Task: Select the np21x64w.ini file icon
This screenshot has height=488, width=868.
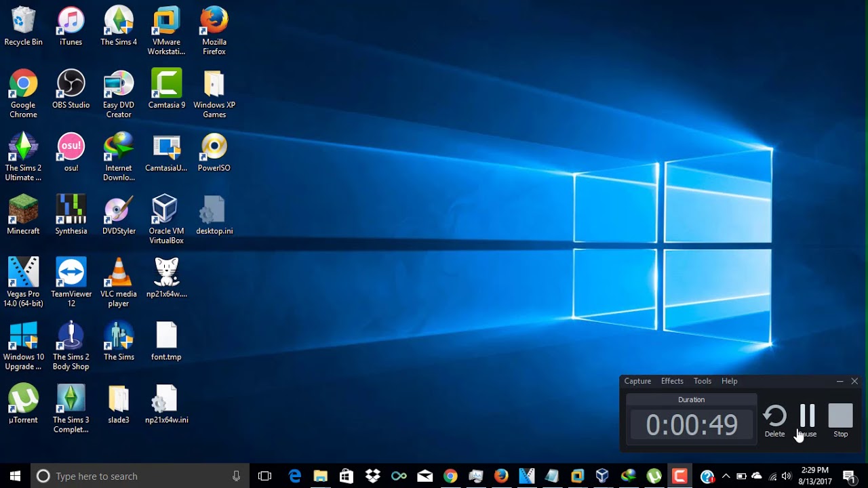Action: pos(166,405)
